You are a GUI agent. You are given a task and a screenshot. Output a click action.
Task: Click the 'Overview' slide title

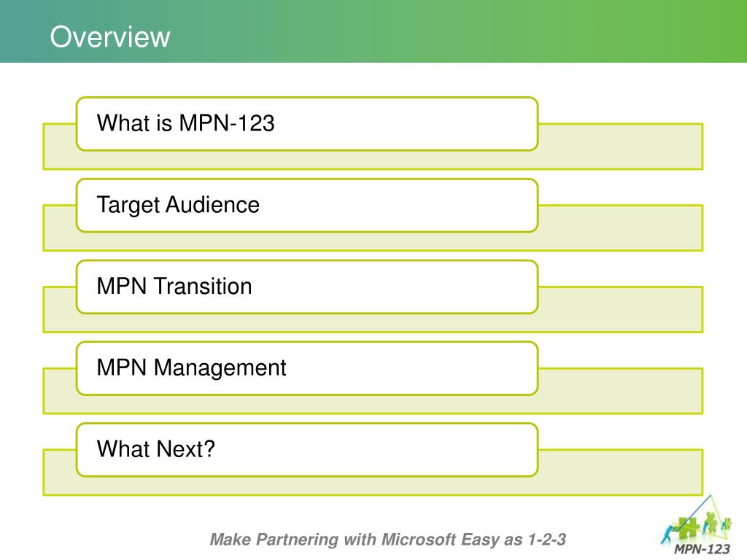pos(110,36)
